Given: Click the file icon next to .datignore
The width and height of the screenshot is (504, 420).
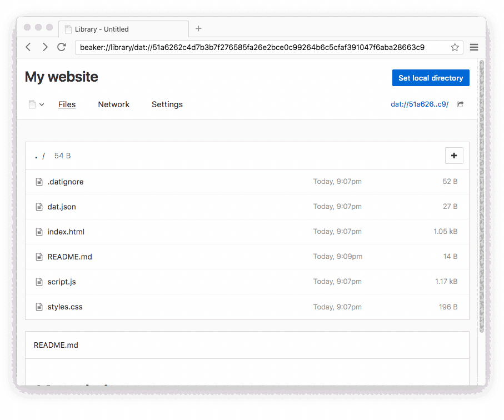Looking at the screenshot, I should [x=39, y=182].
